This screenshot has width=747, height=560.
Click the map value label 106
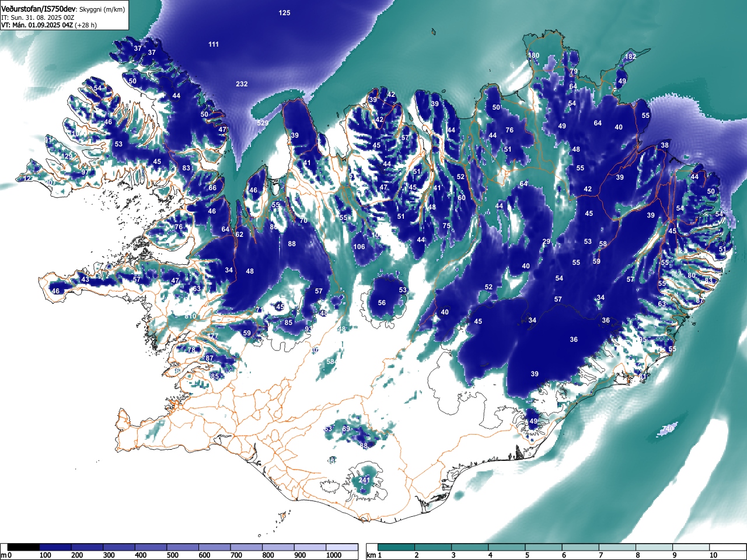click(x=359, y=247)
